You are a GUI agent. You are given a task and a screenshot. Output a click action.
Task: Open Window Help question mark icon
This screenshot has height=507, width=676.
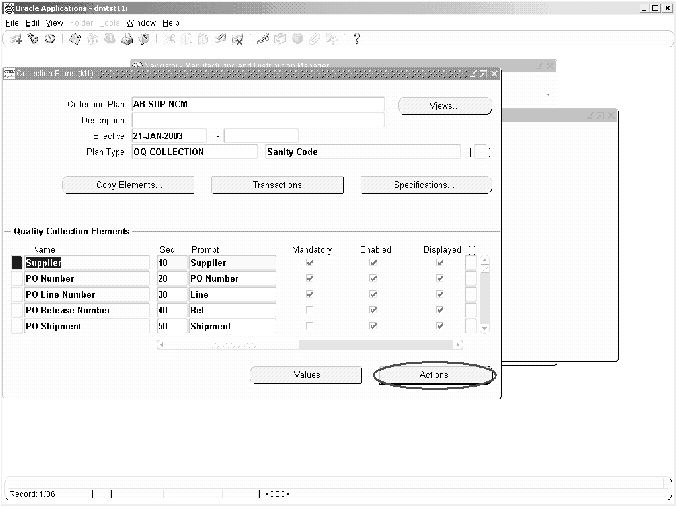357,39
